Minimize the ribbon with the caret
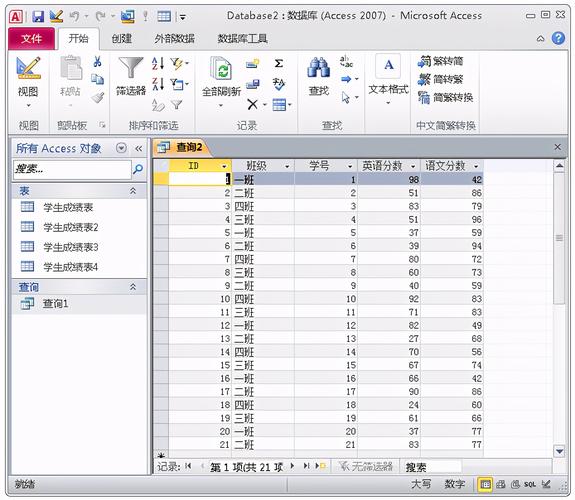 click(541, 39)
